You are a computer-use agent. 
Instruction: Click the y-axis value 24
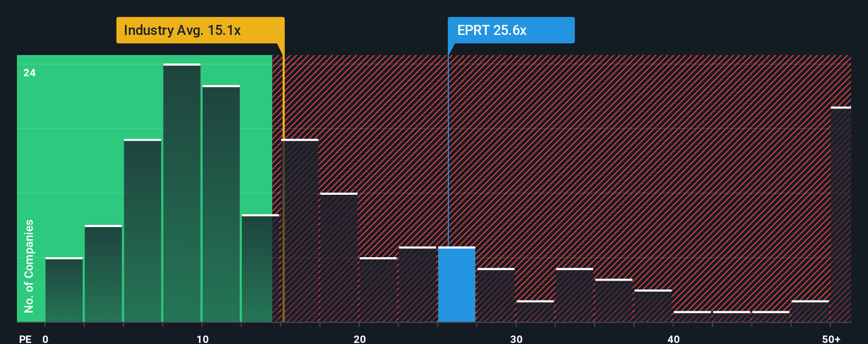pos(30,73)
